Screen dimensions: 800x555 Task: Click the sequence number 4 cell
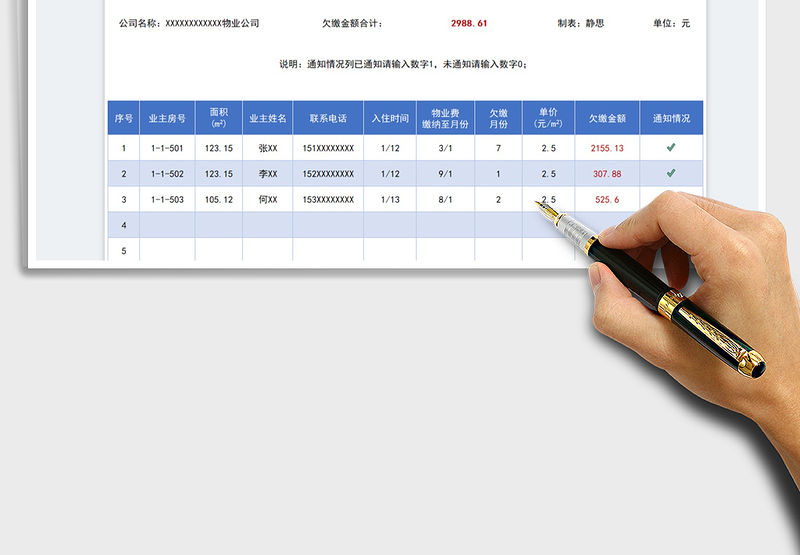coord(124,226)
